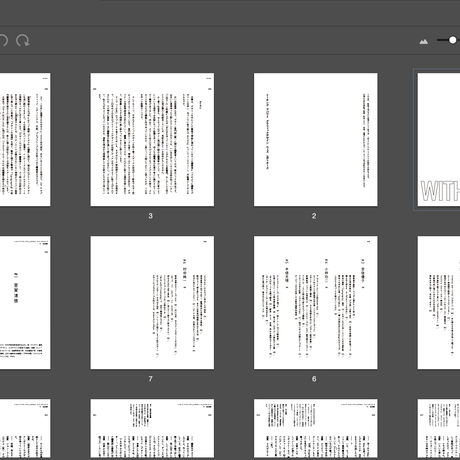Select the cut-off thumbnail next to page 6
The height and width of the screenshot is (460, 460).
point(439,302)
